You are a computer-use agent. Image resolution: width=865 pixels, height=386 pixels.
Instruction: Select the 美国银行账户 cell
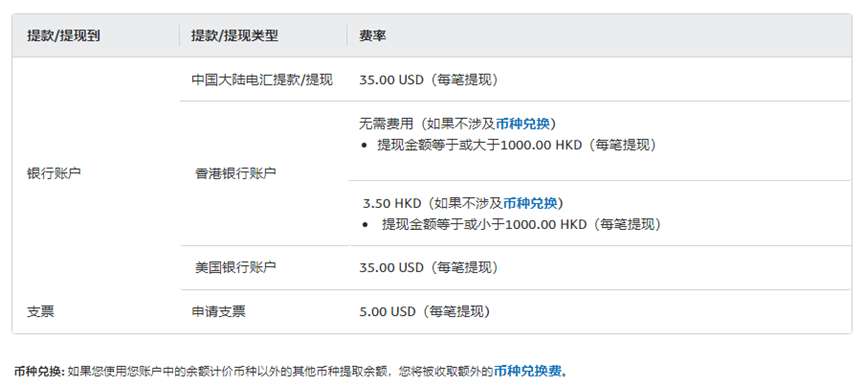pyautogui.click(x=236, y=268)
